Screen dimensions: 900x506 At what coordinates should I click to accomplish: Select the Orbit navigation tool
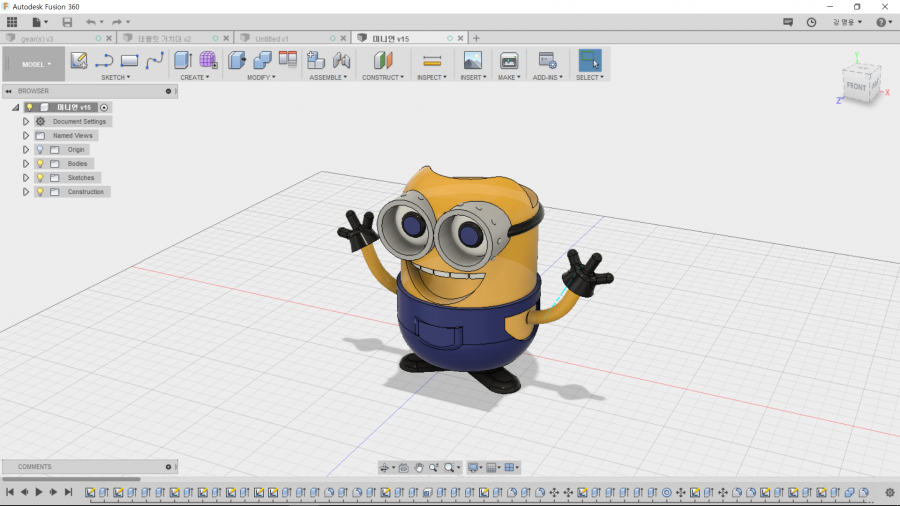tap(385, 468)
